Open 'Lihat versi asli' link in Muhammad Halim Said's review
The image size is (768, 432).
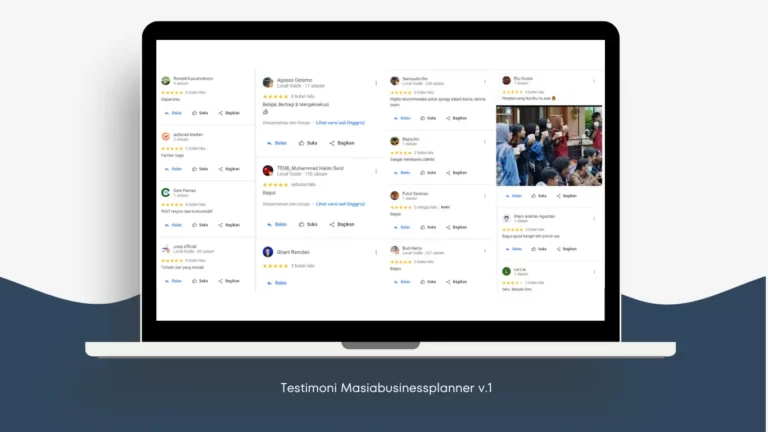coord(340,204)
